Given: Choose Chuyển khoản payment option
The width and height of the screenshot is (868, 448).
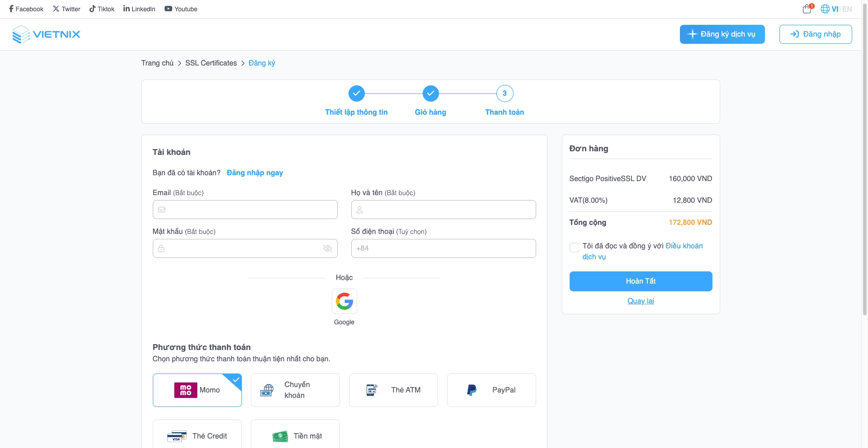Looking at the screenshot, I should pos(295,390).
